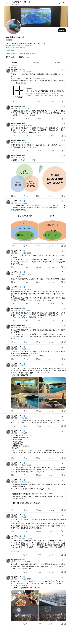
Task: Open more menu on May 1, 2023 post
Action: [65, 272]
